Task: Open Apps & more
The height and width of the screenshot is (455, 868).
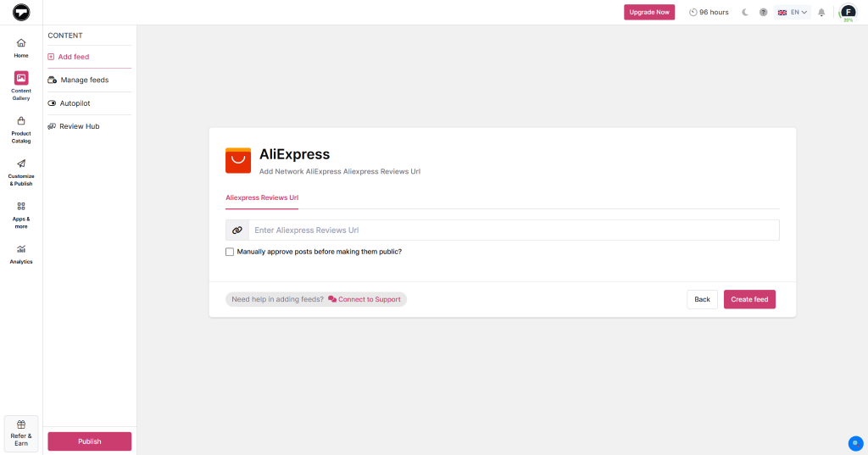Action: pos(21,215)
